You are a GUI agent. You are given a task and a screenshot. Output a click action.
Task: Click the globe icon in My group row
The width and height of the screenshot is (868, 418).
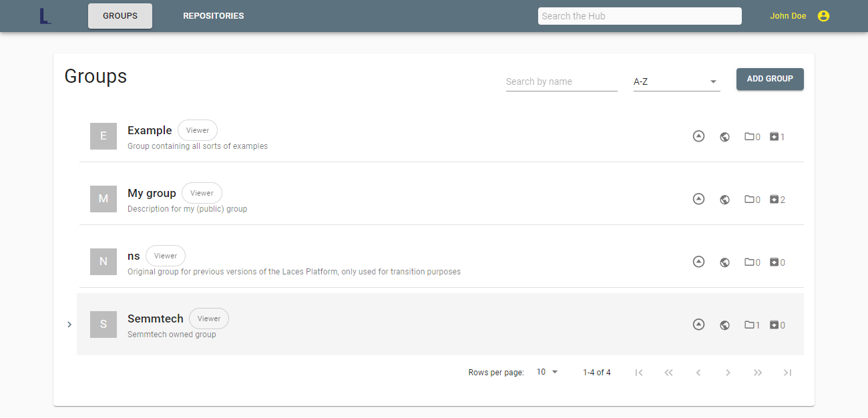click(724, 200)
